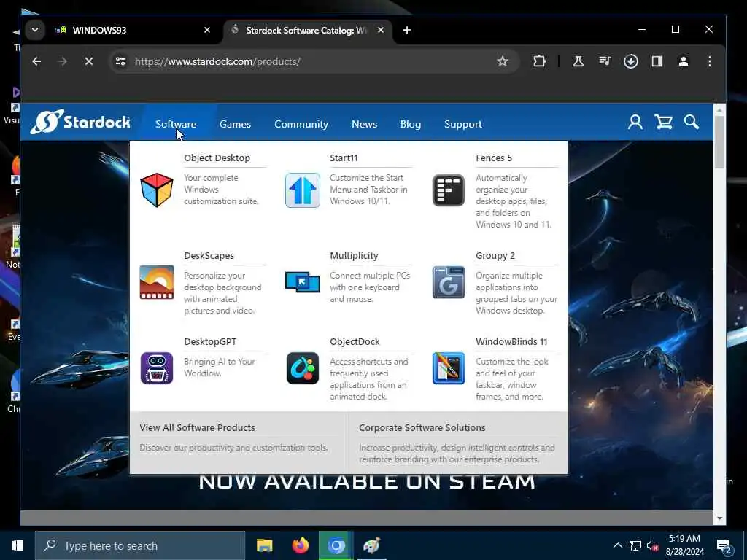Open the media controls icon in toolbar

pyautogui.click(x=605, y=61)
